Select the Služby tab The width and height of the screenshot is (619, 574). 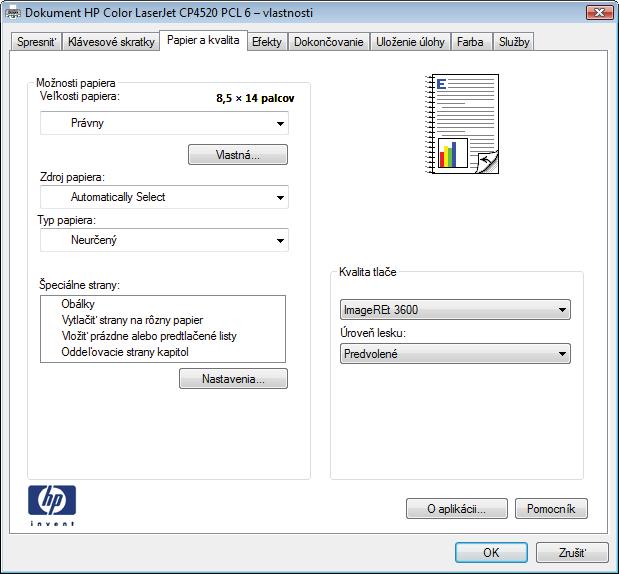(x=514, y=41)
